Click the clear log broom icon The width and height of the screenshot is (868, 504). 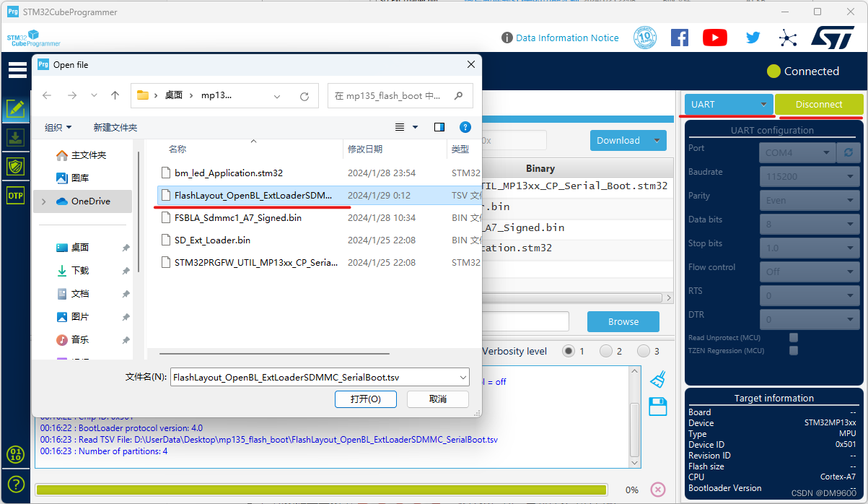tap(657, 379)
